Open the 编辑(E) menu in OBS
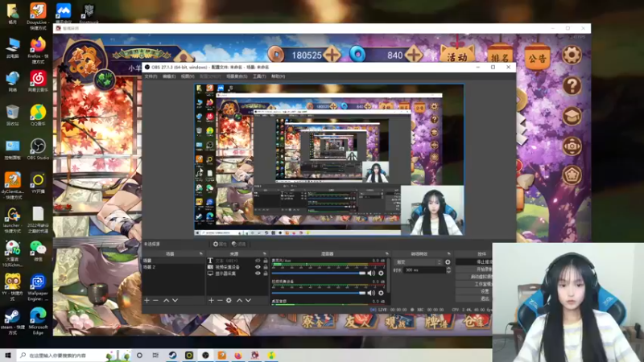Screen dimensions: 644x362 point(169,76)
